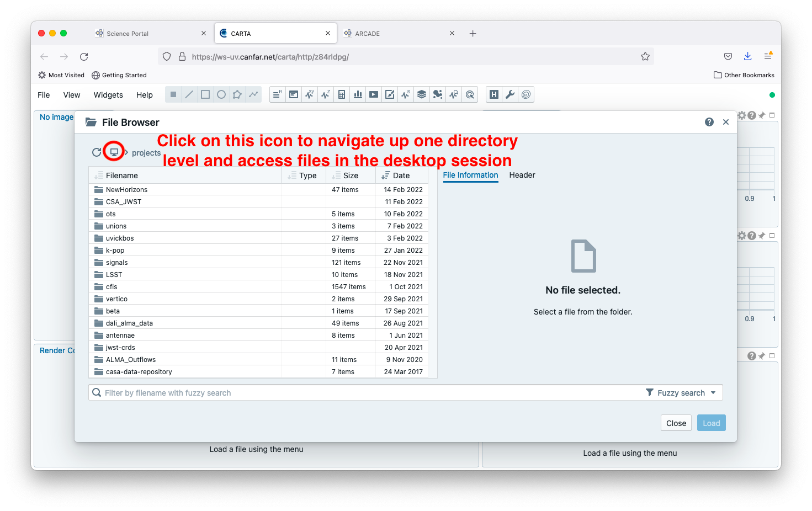Sort files by Type column

(304, 175)
